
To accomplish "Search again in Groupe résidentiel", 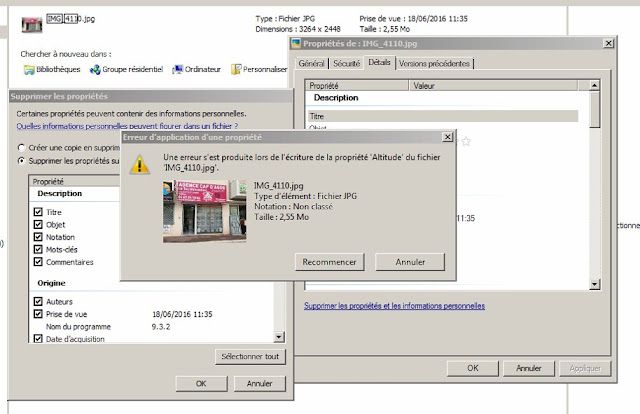I will pos(127,69).
